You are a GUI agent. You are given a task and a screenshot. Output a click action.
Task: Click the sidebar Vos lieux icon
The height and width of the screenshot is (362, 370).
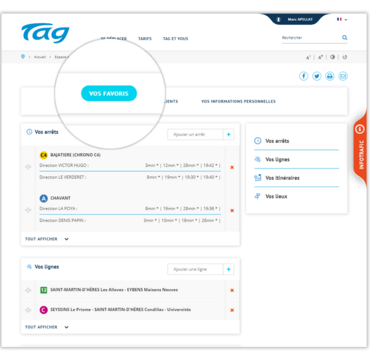pos(258,196)
